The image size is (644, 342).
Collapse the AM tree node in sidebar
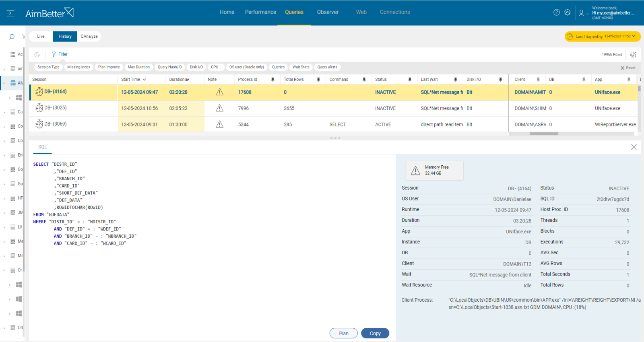point(4,83)
